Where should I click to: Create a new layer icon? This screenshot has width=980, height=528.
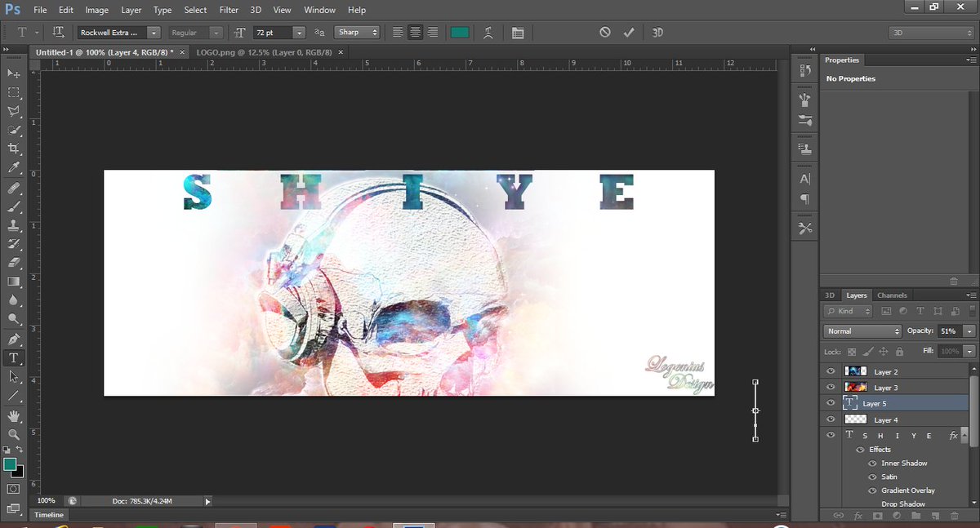click(x=936, y=516)
